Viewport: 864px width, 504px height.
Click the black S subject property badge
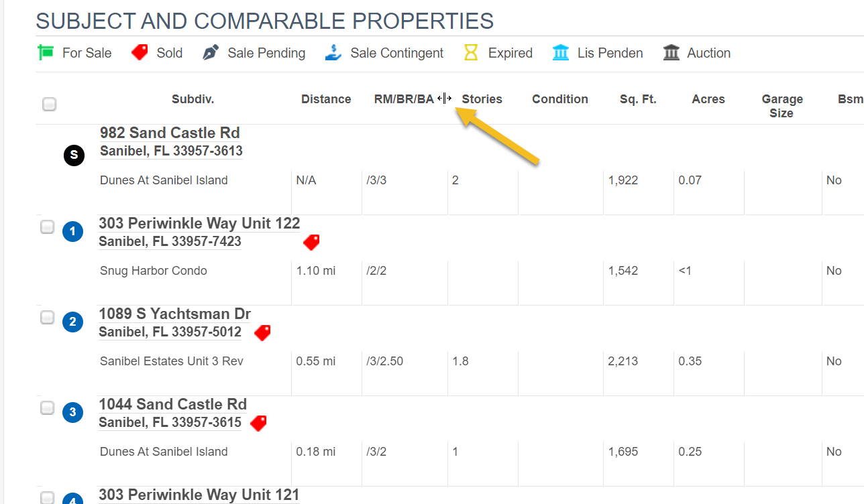tap(74, 155)
